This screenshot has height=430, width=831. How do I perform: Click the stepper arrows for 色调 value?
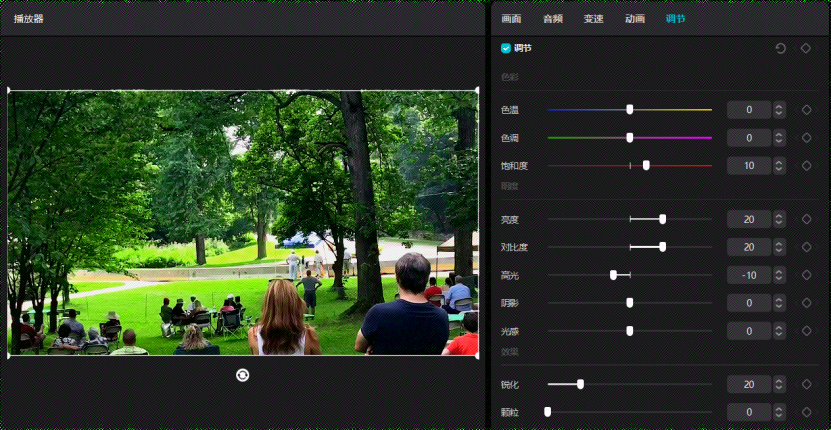[779, 138]
